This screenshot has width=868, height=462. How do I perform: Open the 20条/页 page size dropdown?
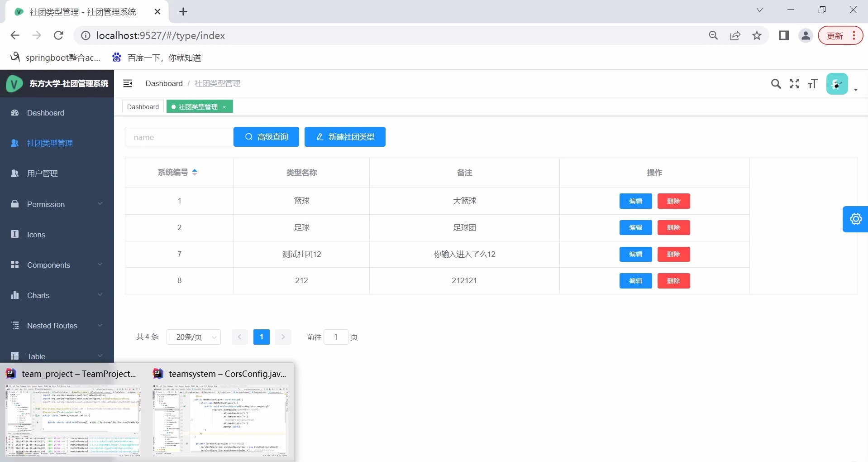[x=194, y=337]
